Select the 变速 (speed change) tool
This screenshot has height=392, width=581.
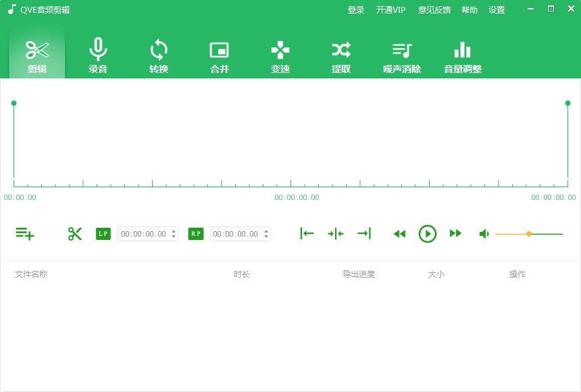(x=280, y=55)
